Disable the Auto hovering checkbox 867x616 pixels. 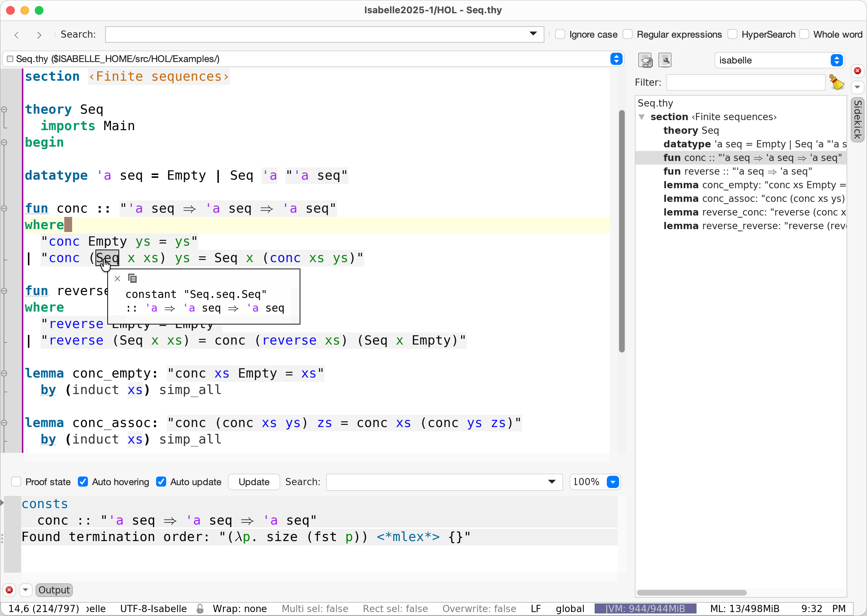tap(83, 482)
